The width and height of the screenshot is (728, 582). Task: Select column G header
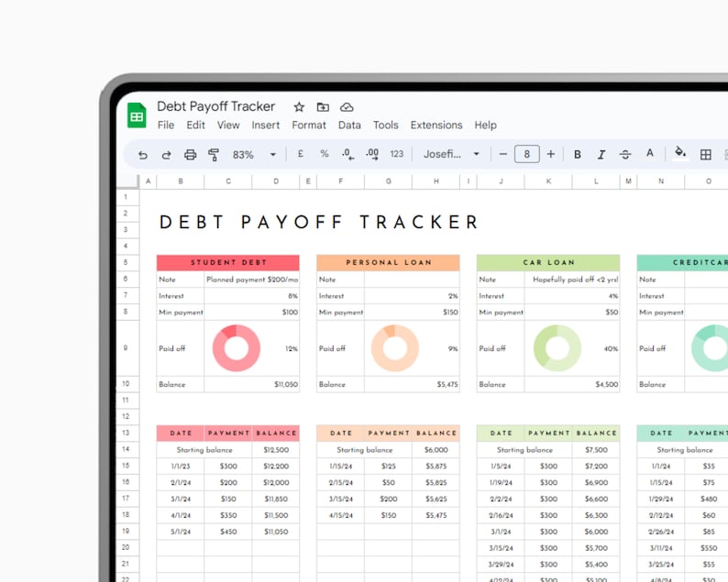[388, 181]
